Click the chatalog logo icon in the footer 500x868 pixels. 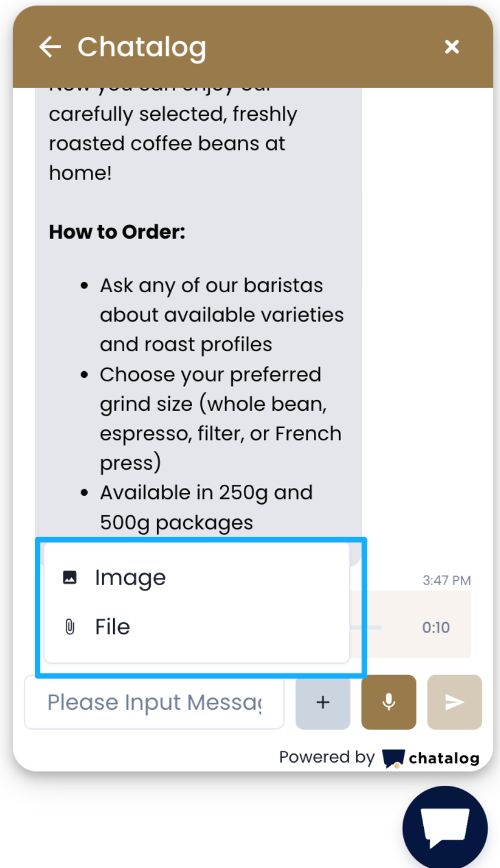[393, 758]
